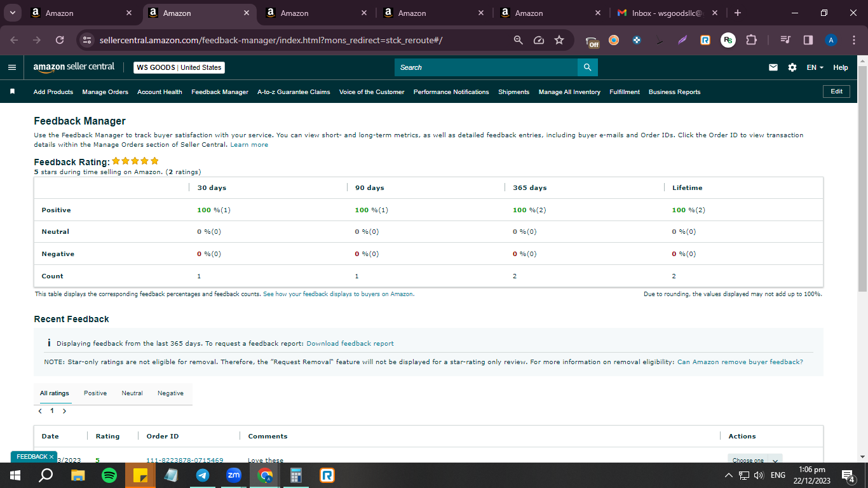
Task: Click the extension icon with the Off badge
Action: click(x=592, y=41)
